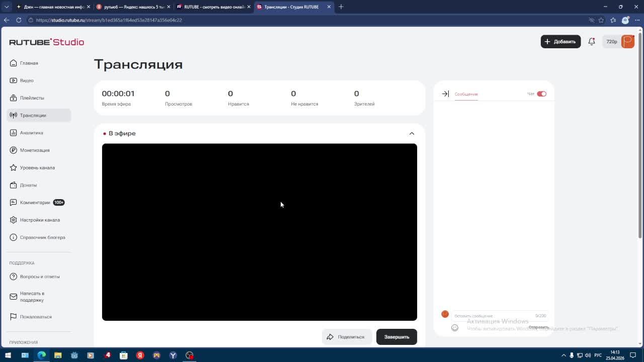Click the Зрителей stat value
Viewport: 644px width, 362px height.
click(356, 94)
